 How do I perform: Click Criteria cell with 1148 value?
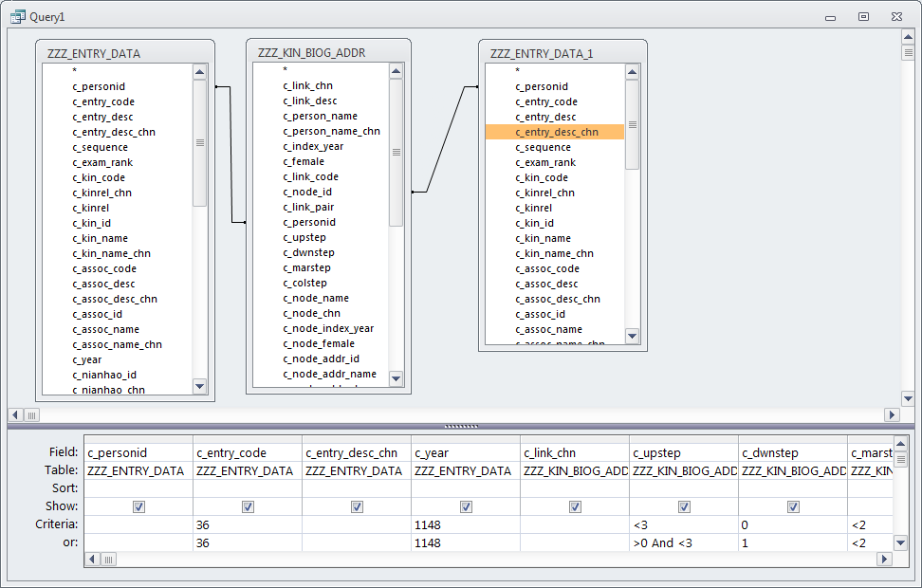465,524
